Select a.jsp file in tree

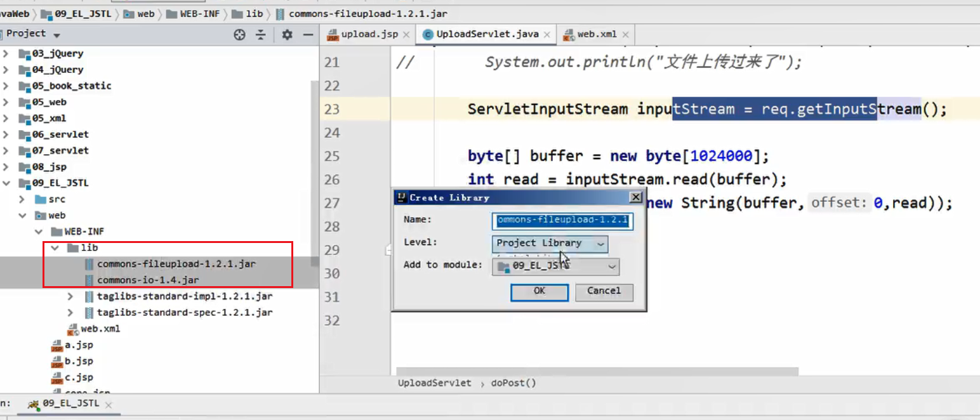79,345
